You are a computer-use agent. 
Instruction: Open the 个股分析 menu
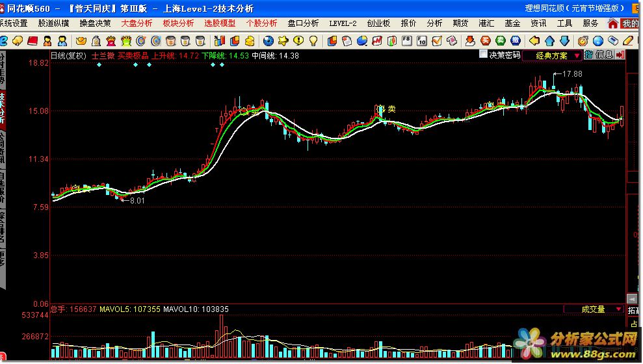tap(261, 23)
